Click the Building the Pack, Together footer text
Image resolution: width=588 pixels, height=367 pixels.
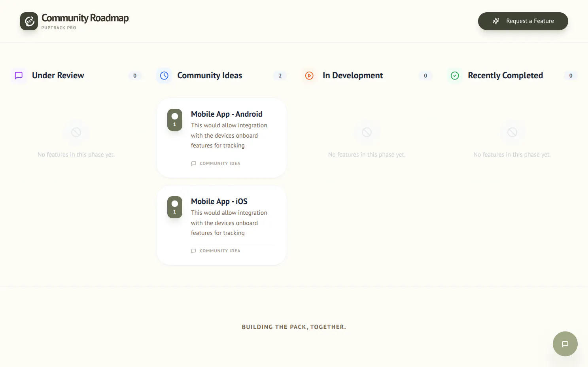(x=294, y=327)
